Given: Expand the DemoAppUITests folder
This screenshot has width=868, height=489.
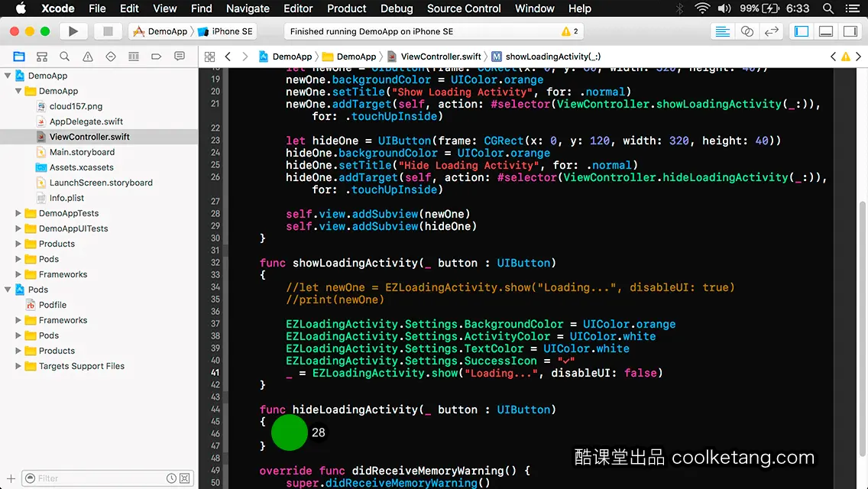Looking at the screenshot, I should point(18,228).
